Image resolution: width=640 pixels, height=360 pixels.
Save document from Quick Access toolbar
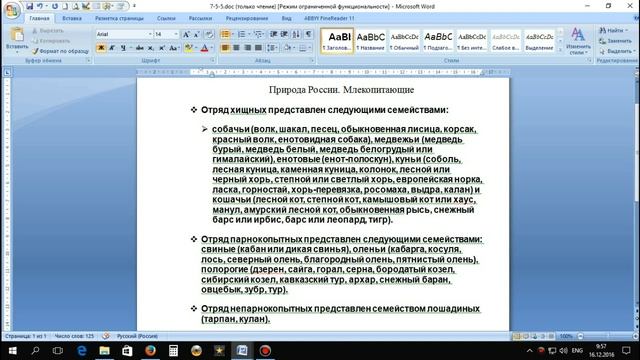[29, 6]
